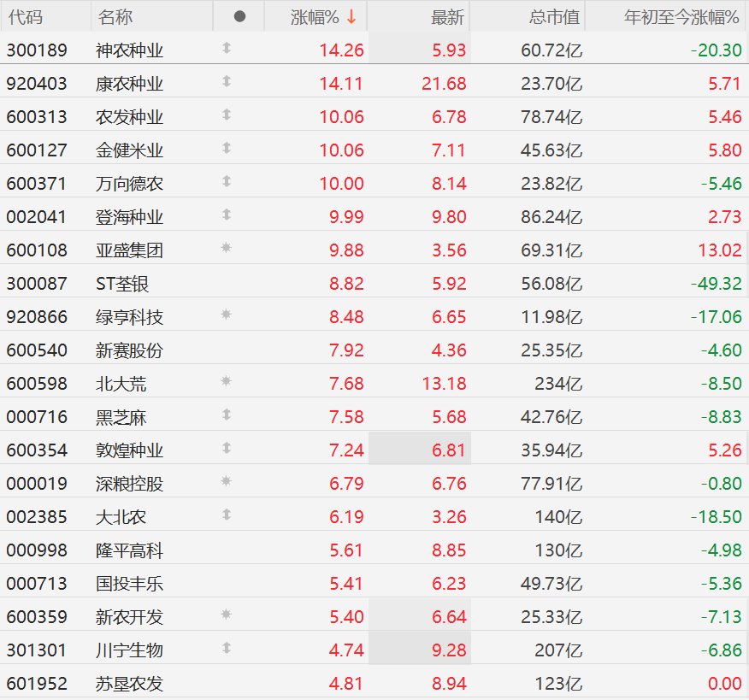Click the marker icon in the 金健米业 row
Screen dimensions: 749x700
coord(227,148)
